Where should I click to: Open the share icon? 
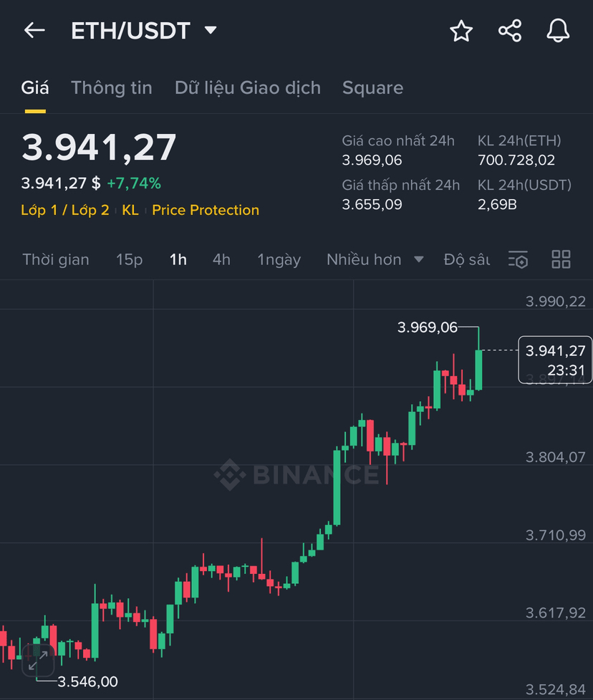click(x=509, y=31)
